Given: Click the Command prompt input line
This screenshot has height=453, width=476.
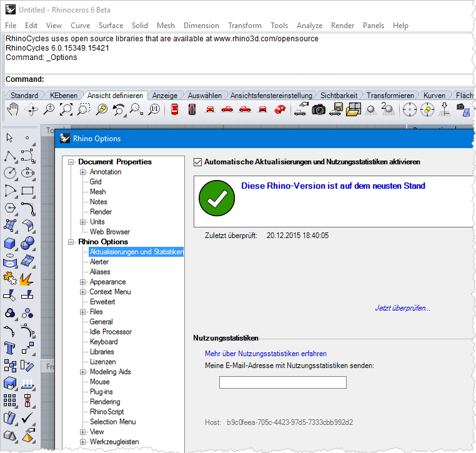Looking at the screenshot, I should pos(238,79).
